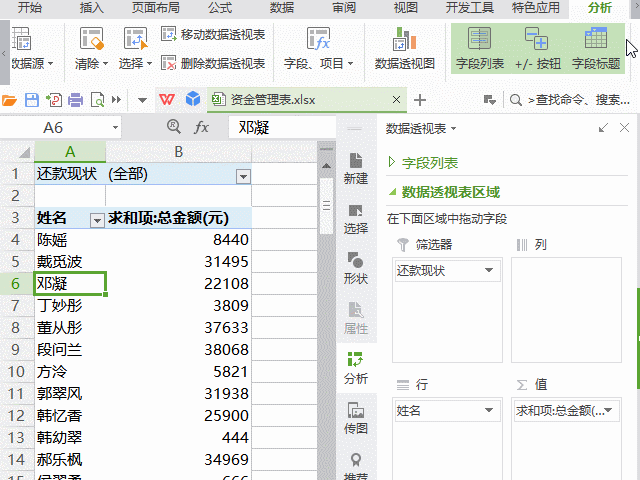Click the vertical scrollbar thumb
The height and width of the screenshot is (480, 640).
(x=326, y=205)
